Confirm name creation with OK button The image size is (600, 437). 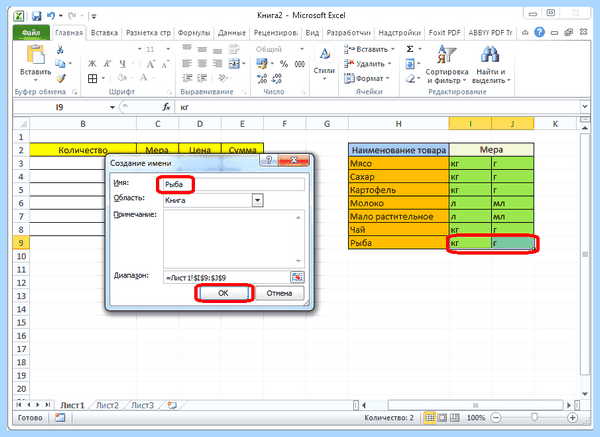[223, 293]
